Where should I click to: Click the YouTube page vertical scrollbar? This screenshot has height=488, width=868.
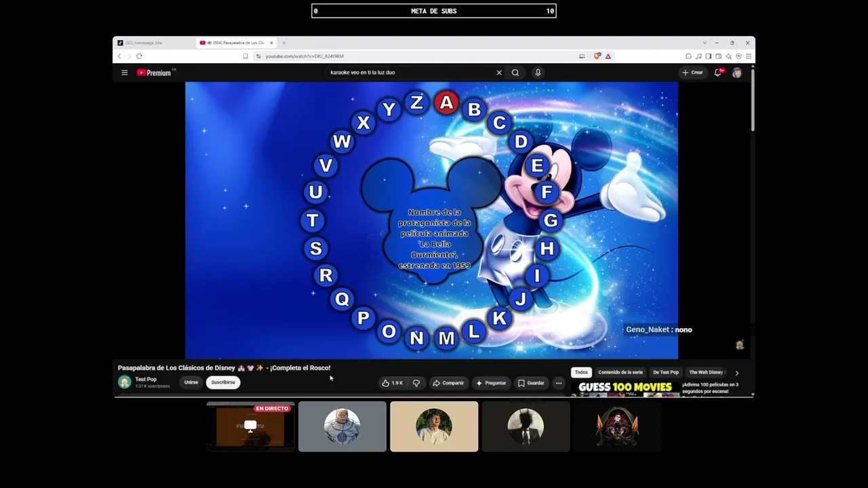[752, 102]
